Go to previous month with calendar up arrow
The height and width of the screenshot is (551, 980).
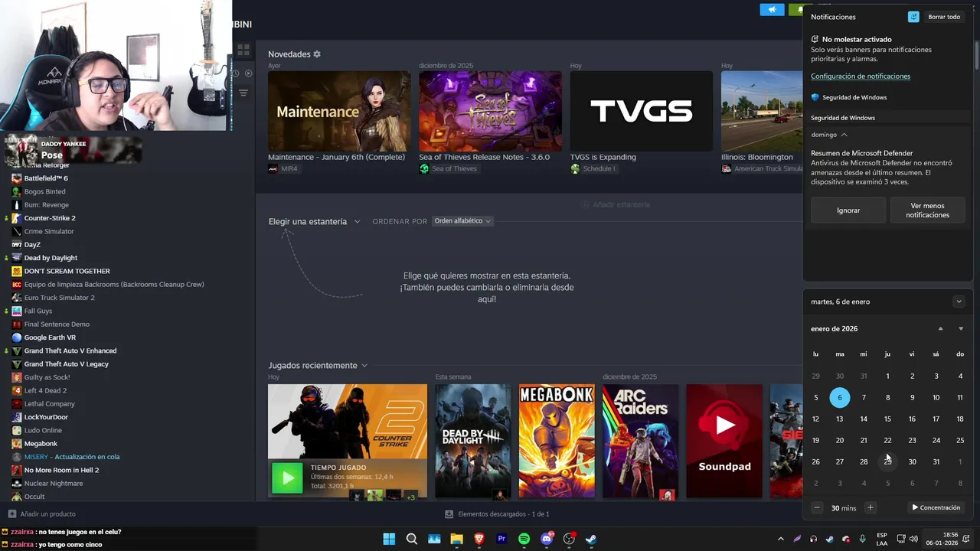941,329
